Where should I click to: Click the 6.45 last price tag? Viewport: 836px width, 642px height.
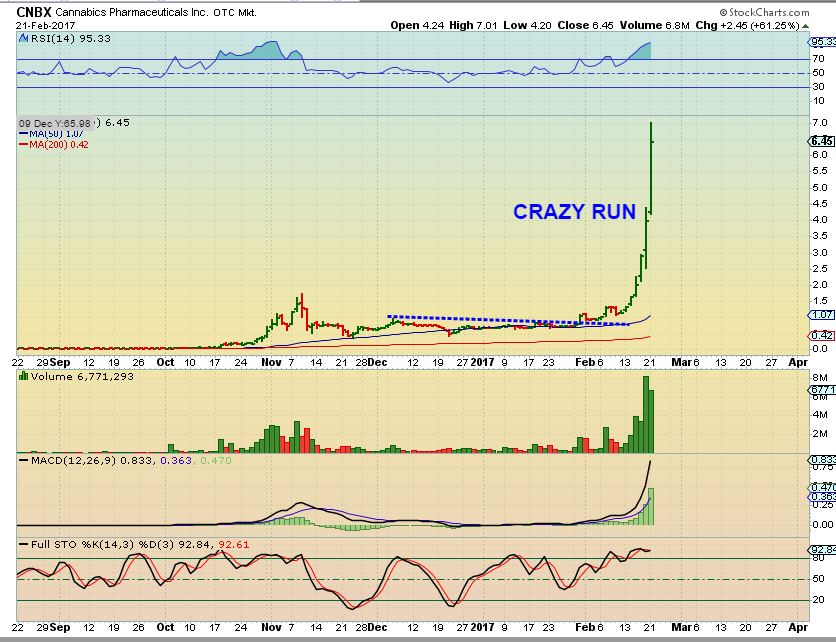(822, 140)
